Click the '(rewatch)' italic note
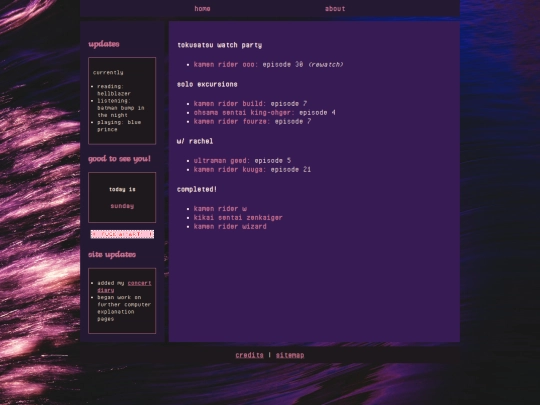The image size is (540, 405). tap(325, 64)
